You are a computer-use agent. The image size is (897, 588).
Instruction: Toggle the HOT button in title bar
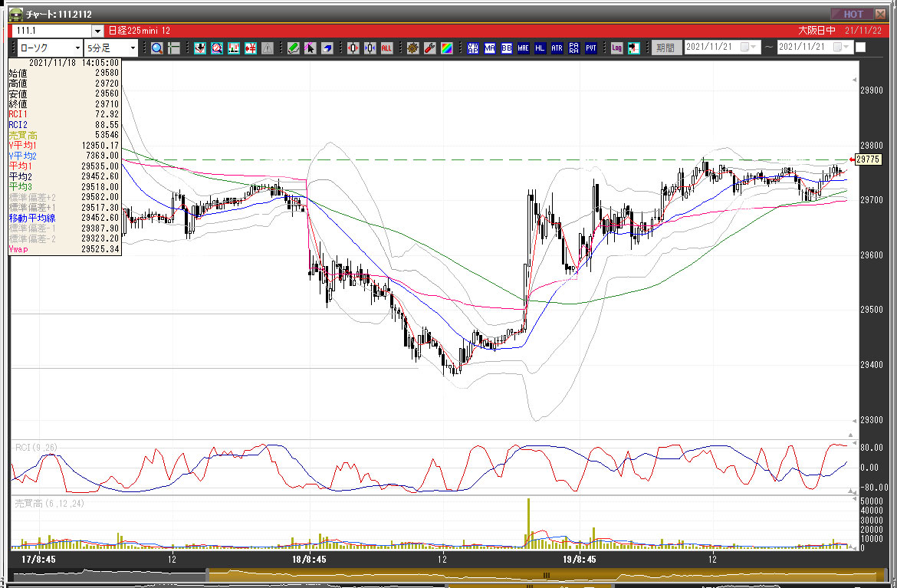pyautogui.click(x=853, y=14)
